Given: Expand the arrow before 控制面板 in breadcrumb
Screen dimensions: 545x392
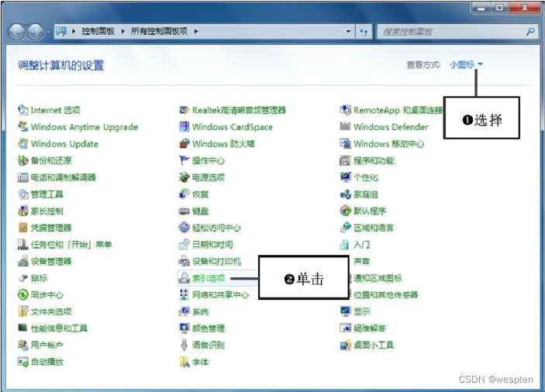Looking at the screenshot, I should click(x=74, y=31).
